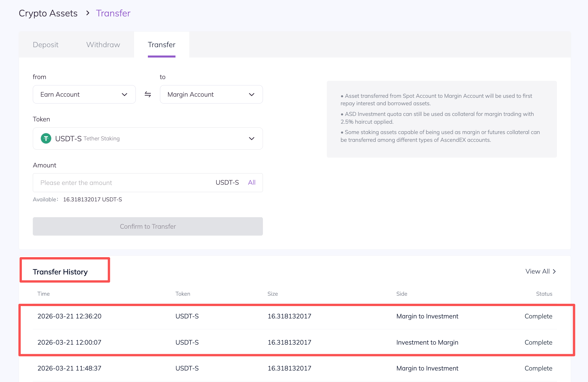Go to Crypto Assets breadcrumb
Screen dimensions: 588x382
(x=48, y=13)
